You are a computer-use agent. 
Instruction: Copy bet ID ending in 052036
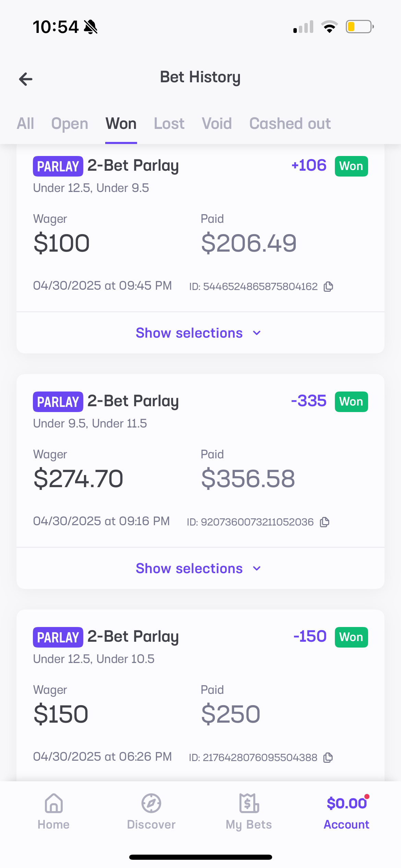(x=325, y=522)
